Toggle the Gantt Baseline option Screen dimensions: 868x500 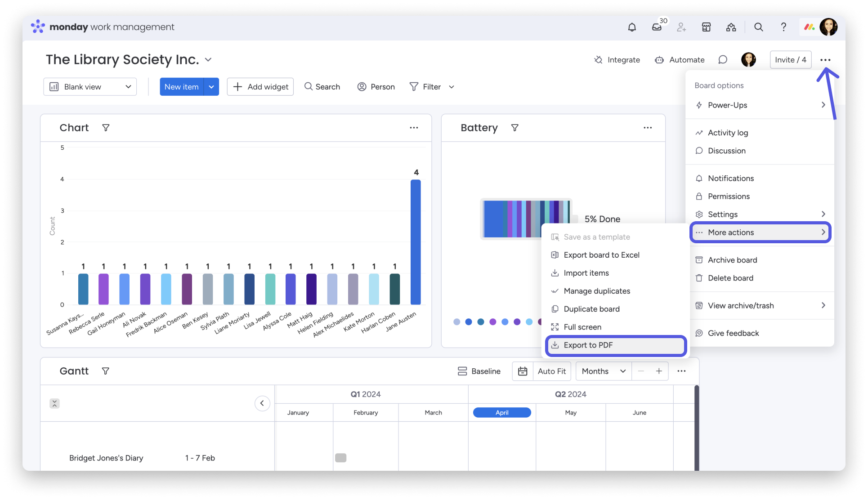point(479,371)
